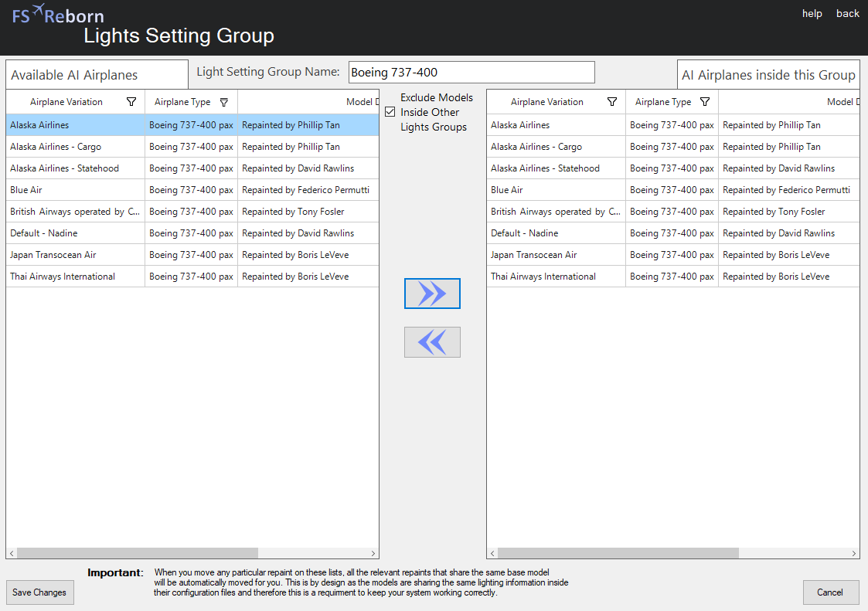Image resolution: width=868 pixels, height=611 pixels.
Task: Click left arrow of Available list scrollbar
Action: pos(12,553)
